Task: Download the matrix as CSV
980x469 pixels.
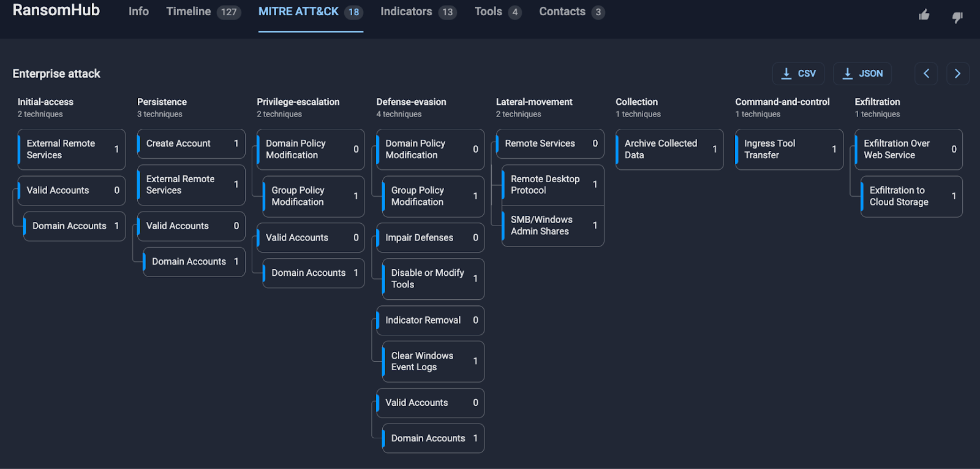Action: (798, 74)
